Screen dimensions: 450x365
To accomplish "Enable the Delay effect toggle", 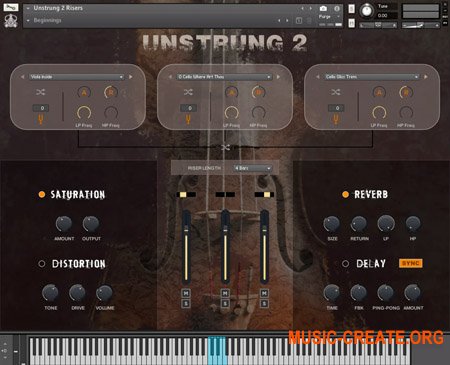I will pyautogui.click(x=345, y=264).
